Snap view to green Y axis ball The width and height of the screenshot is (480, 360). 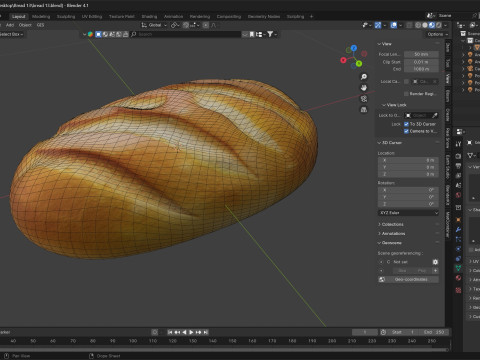point(359,63)
